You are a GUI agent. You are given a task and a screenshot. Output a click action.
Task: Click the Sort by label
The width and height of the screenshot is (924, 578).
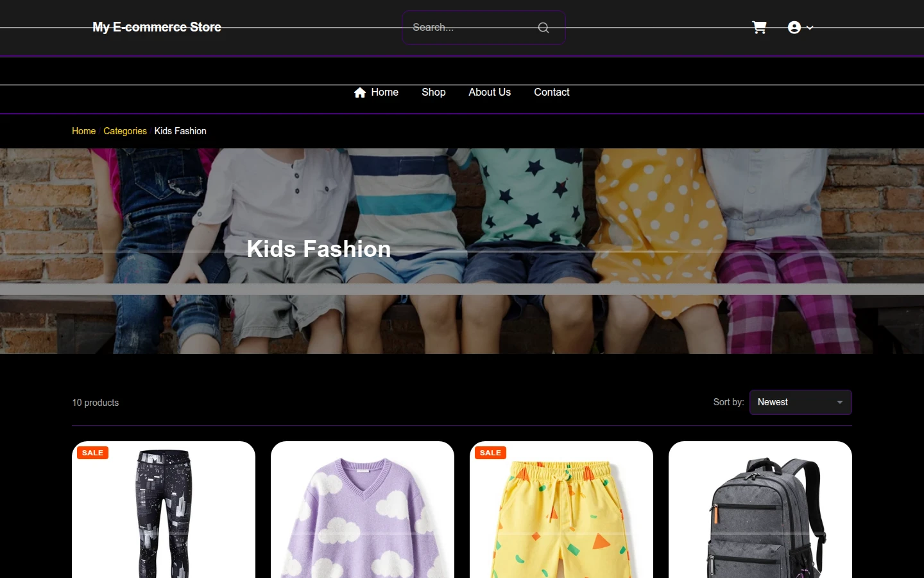(x=728, y=402)
